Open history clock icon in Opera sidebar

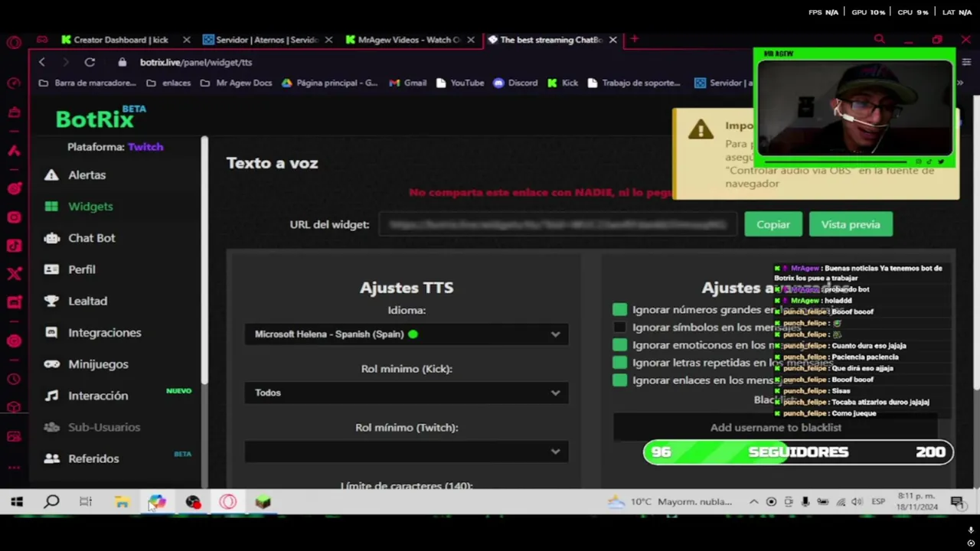pyautogui.click(x=14, y=379)
